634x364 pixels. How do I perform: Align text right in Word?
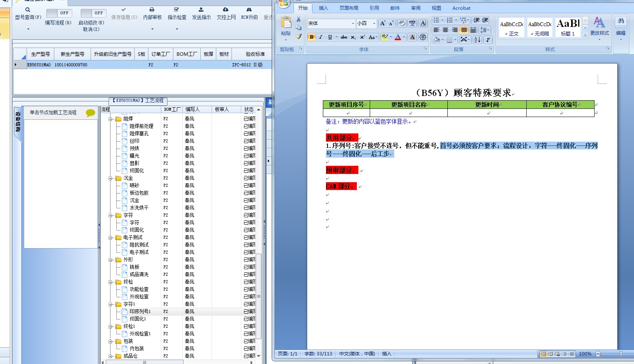coord(455,30)
